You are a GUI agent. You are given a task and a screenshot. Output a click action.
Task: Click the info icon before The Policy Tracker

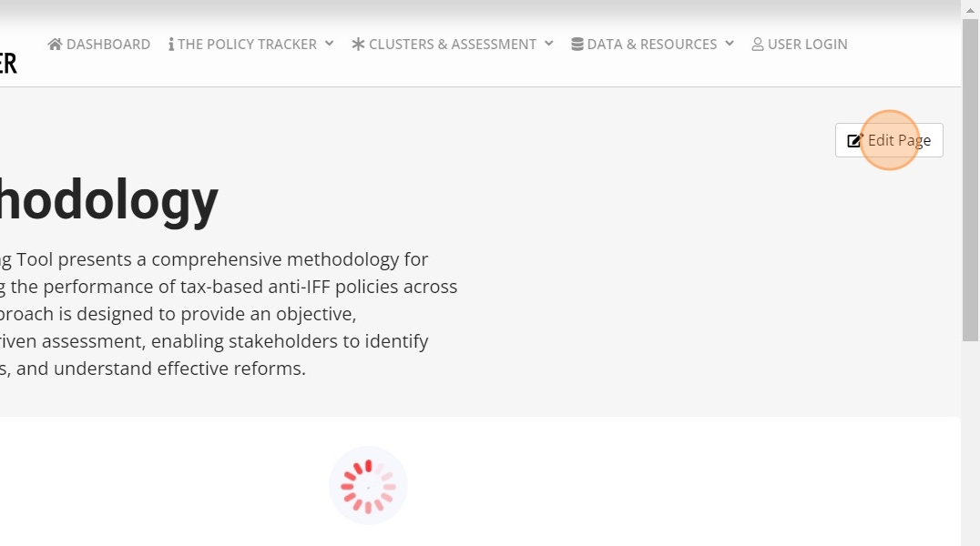(171, 44)
